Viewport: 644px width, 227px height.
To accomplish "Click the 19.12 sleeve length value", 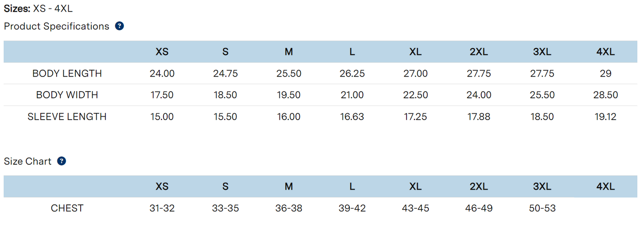I will pyautogui.click(x=605, y=117).
